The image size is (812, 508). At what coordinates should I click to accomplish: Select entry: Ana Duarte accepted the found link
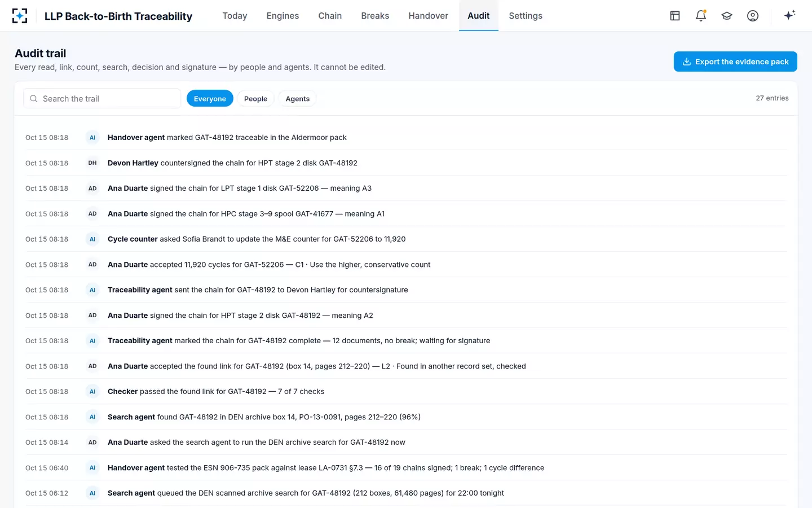point(406,366)
